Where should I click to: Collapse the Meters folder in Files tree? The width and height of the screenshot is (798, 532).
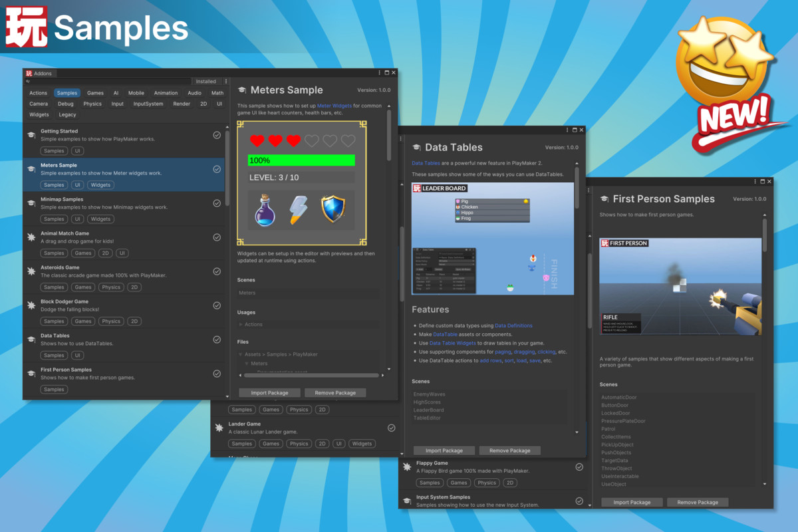247,364
